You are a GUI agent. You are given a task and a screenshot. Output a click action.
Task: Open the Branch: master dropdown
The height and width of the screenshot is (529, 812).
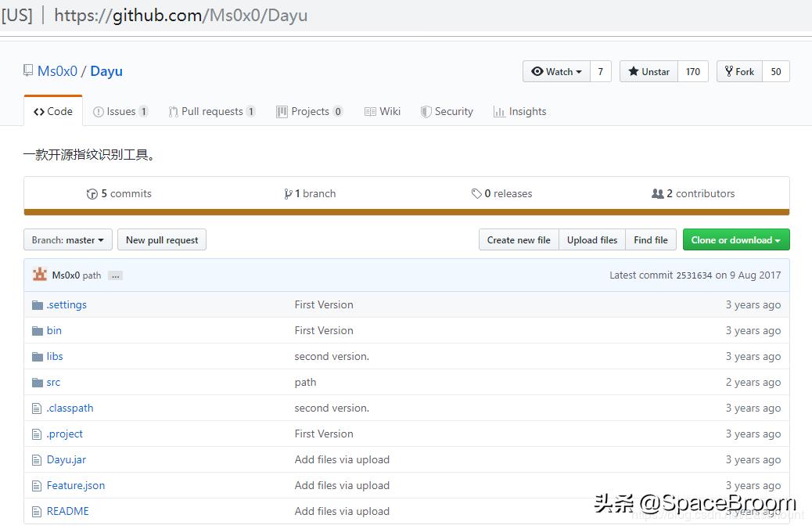[x=67, y=239]
